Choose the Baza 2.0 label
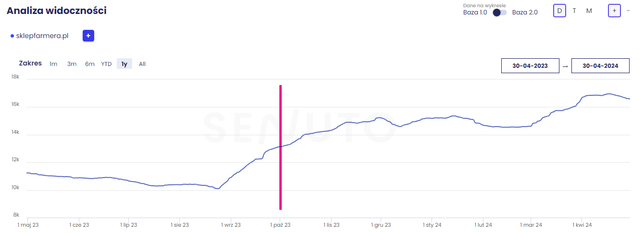Screen dimensions: 644x233 pos(525,13)
